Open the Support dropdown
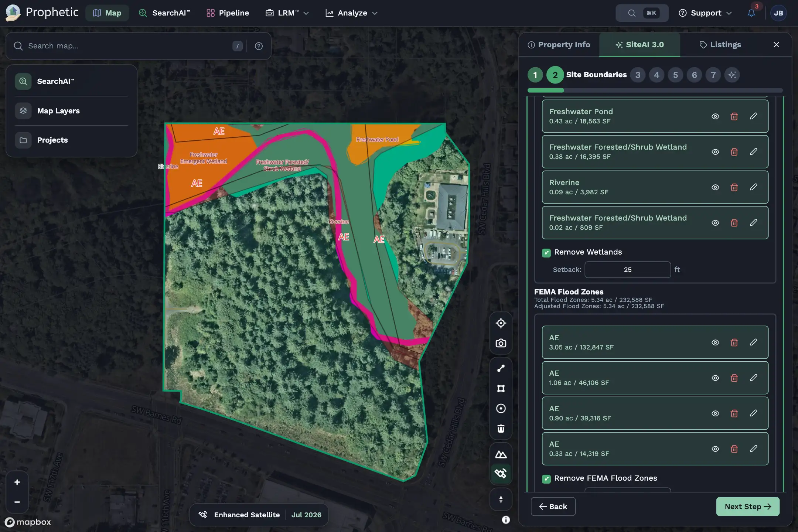 tap(705, 13)
